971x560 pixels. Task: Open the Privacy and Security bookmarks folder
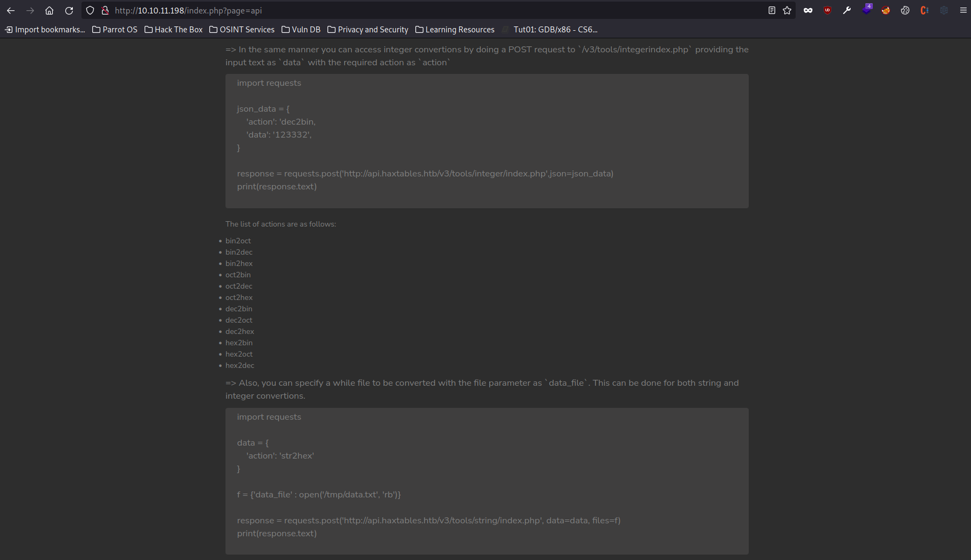click(367, 30)
